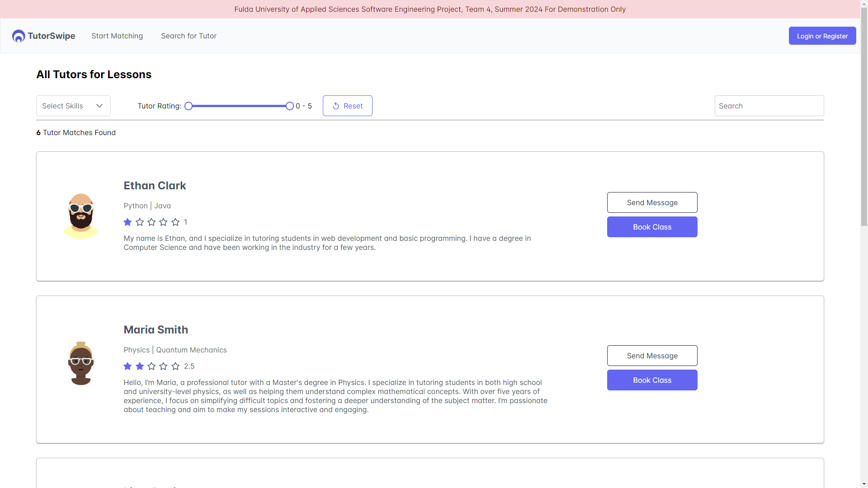Click the right maximum handle of rating slider

tap(290, 106)
